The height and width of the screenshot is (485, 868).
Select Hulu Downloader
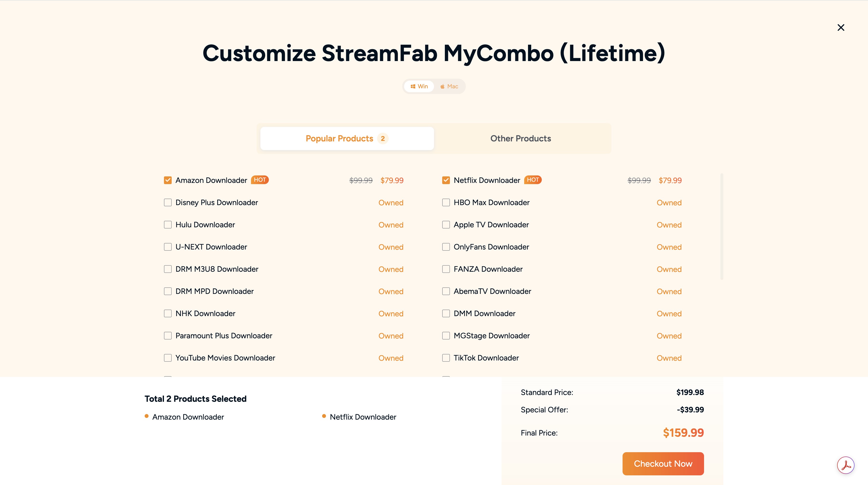pos(168,225)
